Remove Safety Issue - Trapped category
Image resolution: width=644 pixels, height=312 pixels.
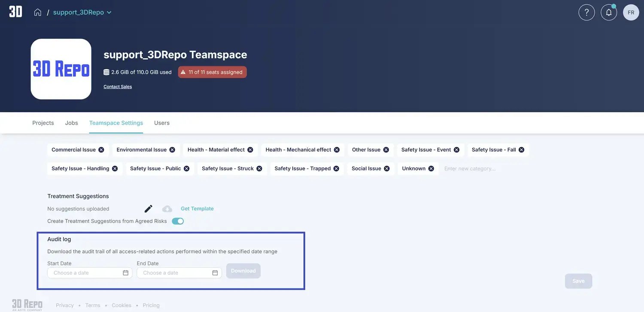[x=336, y=168]
